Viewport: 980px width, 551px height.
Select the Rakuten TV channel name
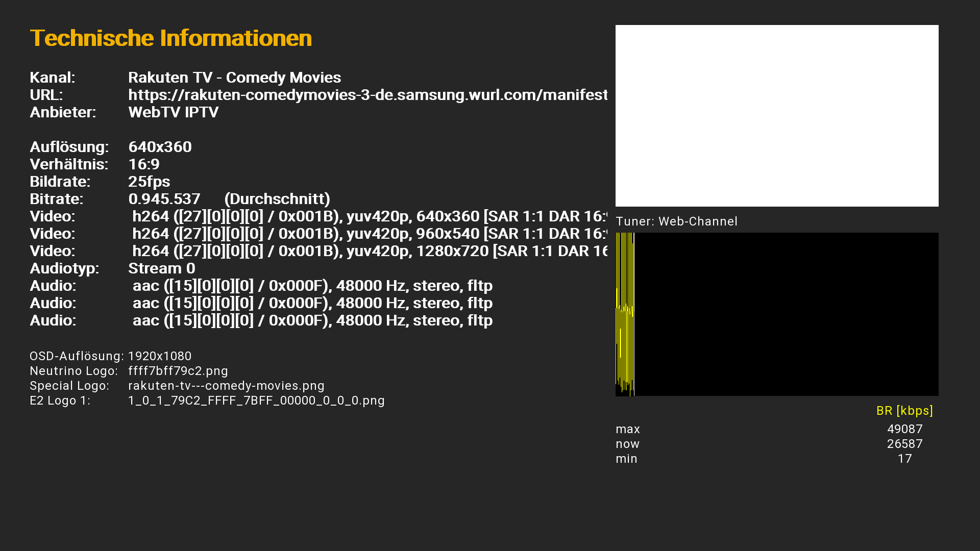click(x=234, y=78)
